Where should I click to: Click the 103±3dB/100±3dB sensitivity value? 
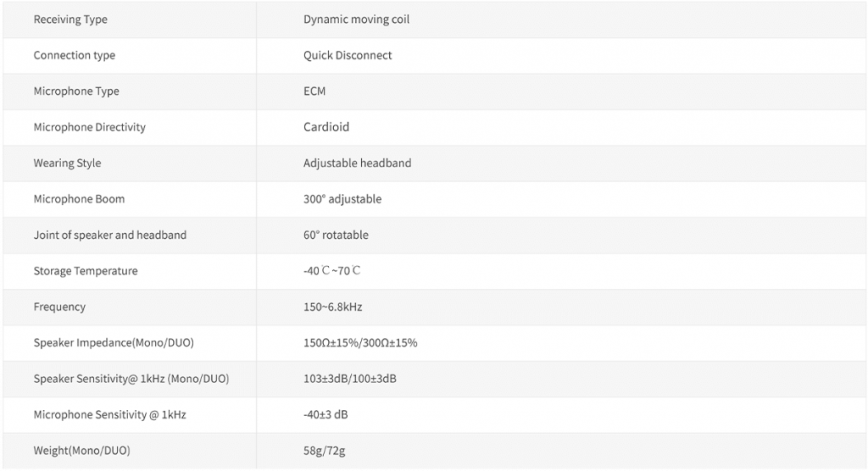pos(349,379)
